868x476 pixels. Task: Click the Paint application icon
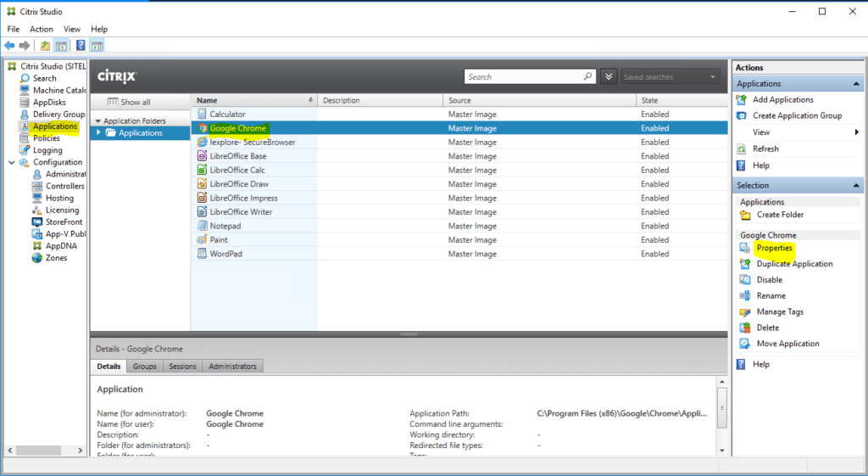[x=202, y=240]
